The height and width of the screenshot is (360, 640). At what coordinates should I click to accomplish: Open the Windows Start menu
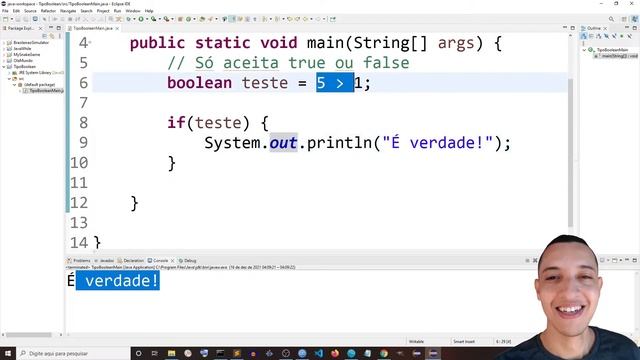[x=8, y=353]
